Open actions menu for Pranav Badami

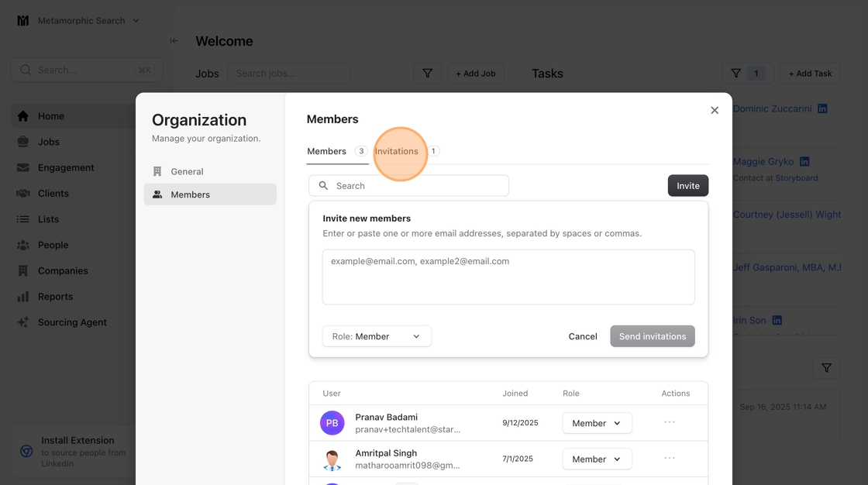click(x=670, y=422)
